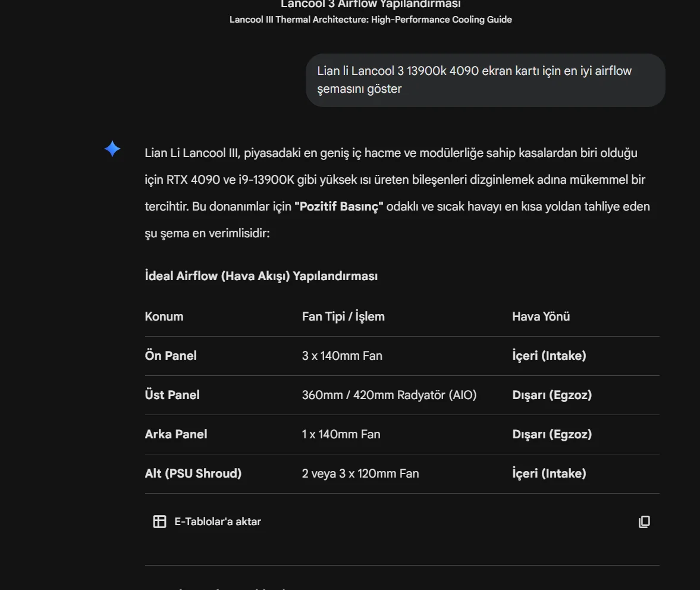This screenshot has width=700, height=590.
Task: Select the Üst Panel cell
Action: 172,395
